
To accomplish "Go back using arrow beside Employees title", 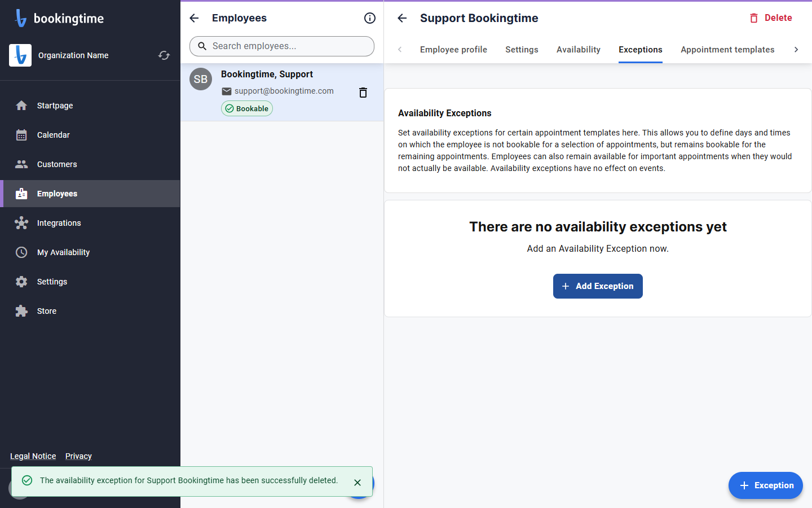I will click(195, 18).
